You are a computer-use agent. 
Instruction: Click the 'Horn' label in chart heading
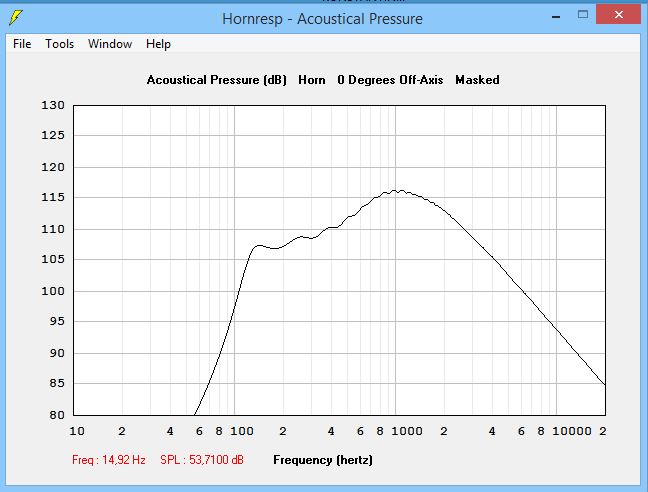click(312, 80)
